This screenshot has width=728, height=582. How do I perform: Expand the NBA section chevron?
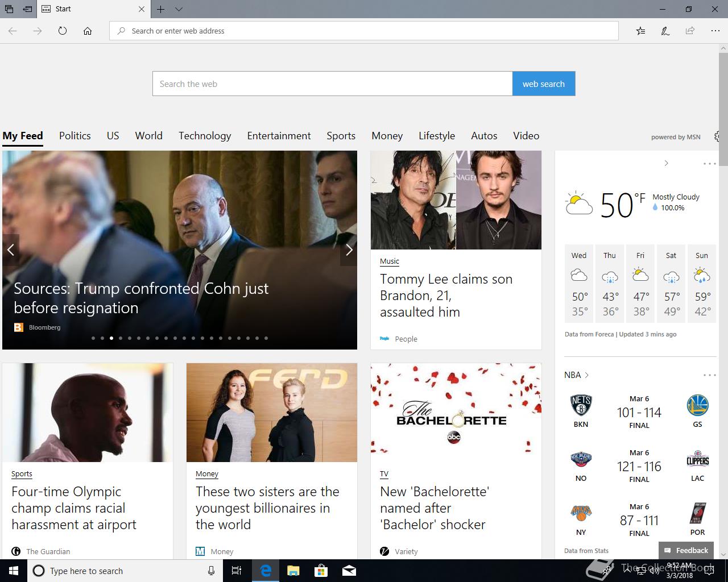coord(587,375)
